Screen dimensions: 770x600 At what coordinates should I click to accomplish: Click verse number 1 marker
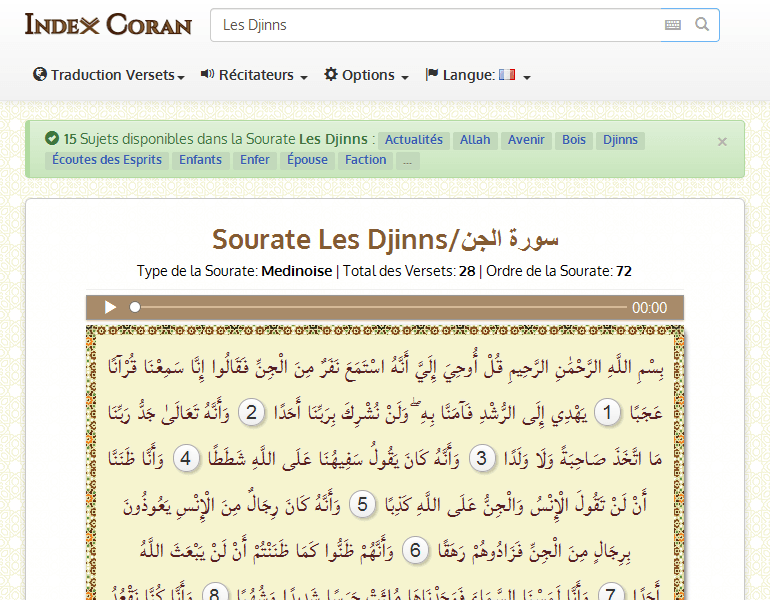click(608, 412)
